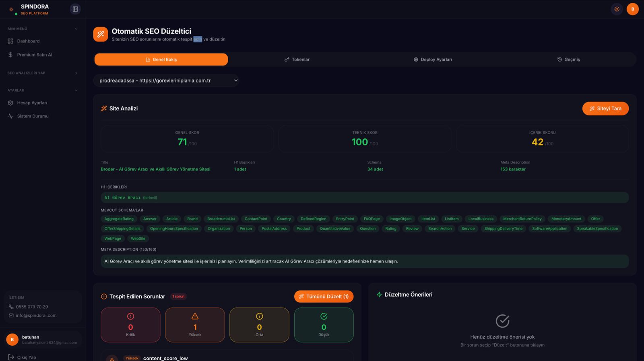The image size is (644, 361).
Task: Open Dashboard from the sidebar
Action: click(28, 41)
